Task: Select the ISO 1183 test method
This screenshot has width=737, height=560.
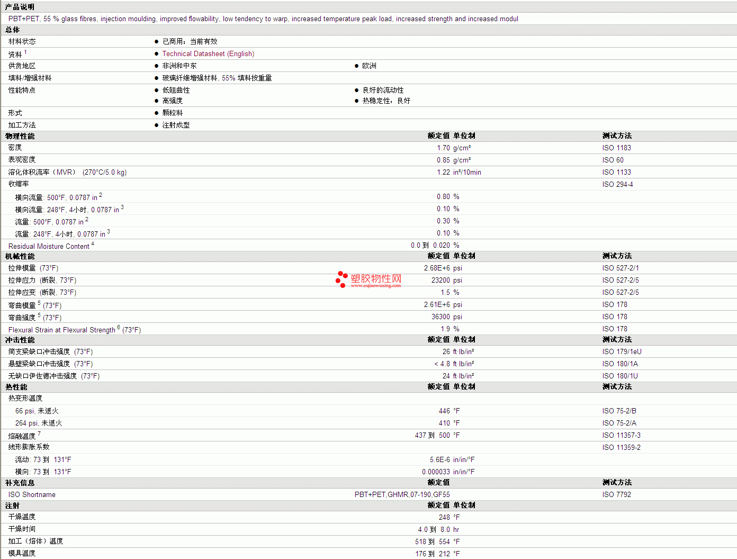Action: pos(617,148)
